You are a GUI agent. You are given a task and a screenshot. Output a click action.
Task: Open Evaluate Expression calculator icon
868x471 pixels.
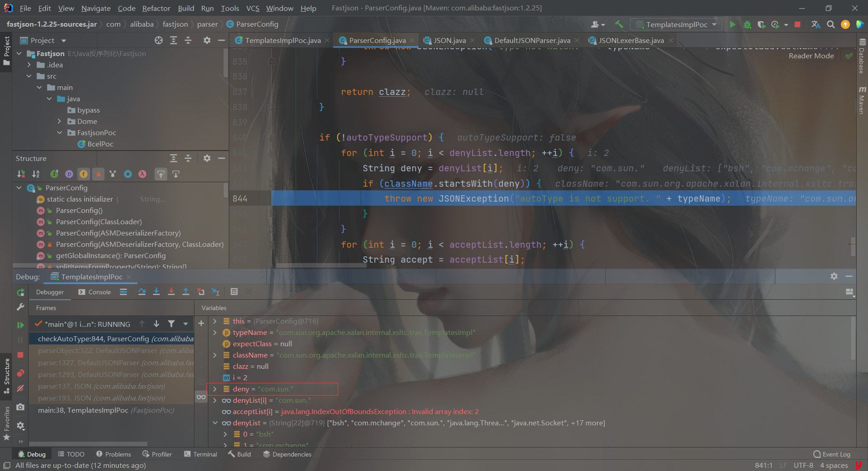point(234,292)
